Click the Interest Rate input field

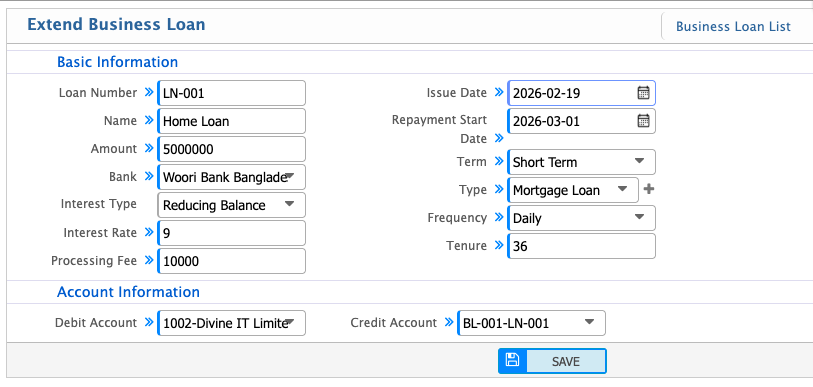pos(231,233)
